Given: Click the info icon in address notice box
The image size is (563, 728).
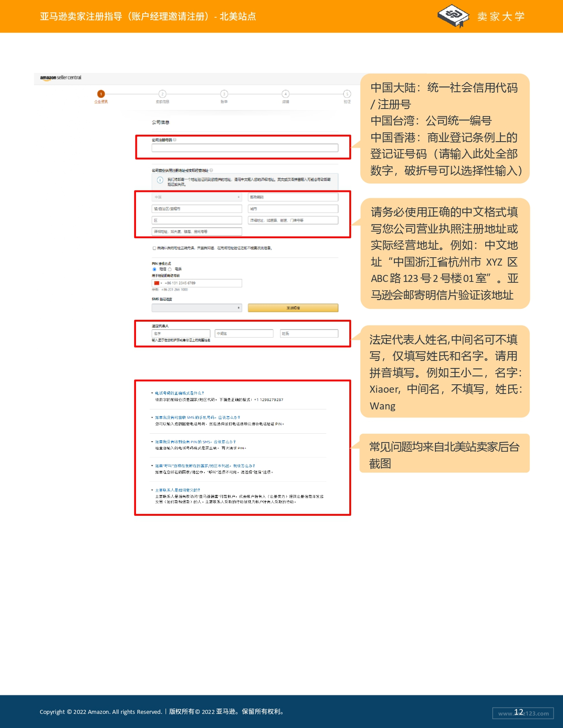Looking at the screenshot, I should pos(160,180).
